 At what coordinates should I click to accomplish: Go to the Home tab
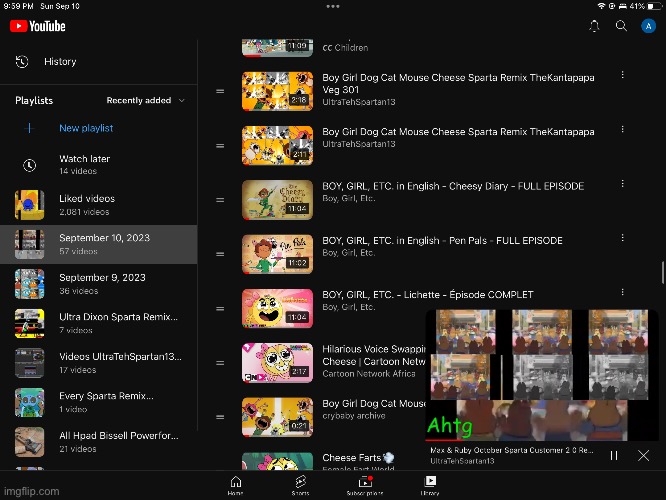click(x=236, y=486)
